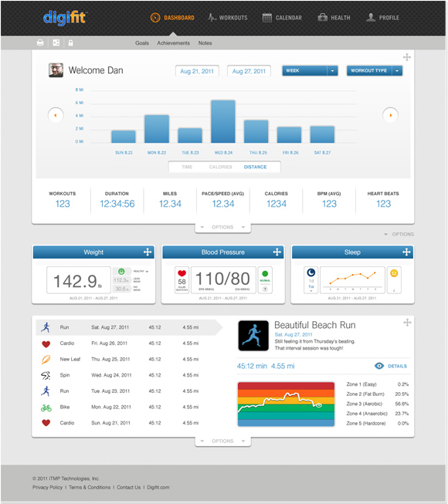Click the Aug 27, 2011 end date field
The width and height of the screenshot is (448, 504).
[x=249, y=71]
